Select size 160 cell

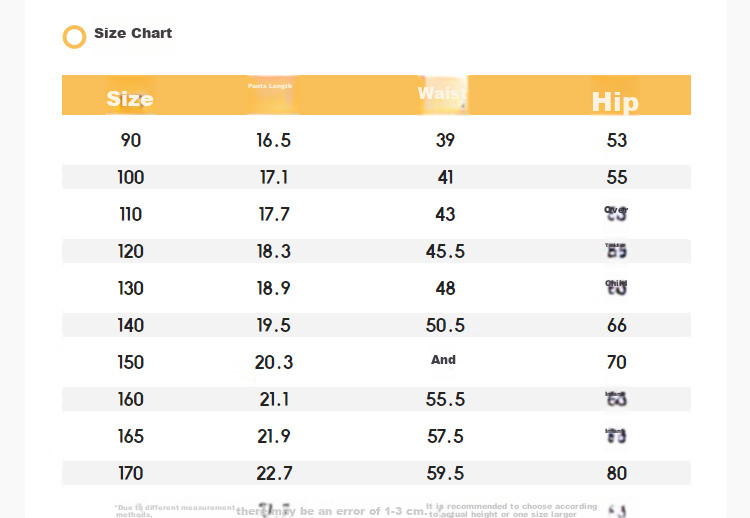click(131, 399)
